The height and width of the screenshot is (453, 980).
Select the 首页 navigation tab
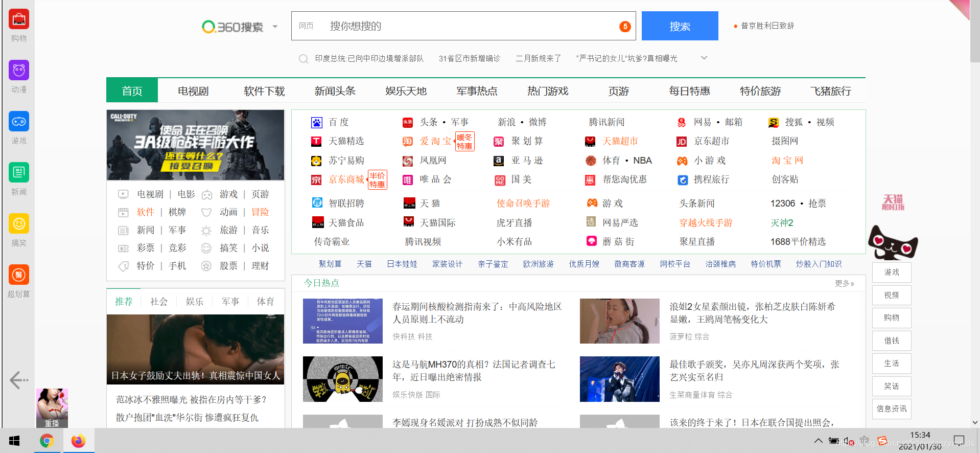pos(132,91)
